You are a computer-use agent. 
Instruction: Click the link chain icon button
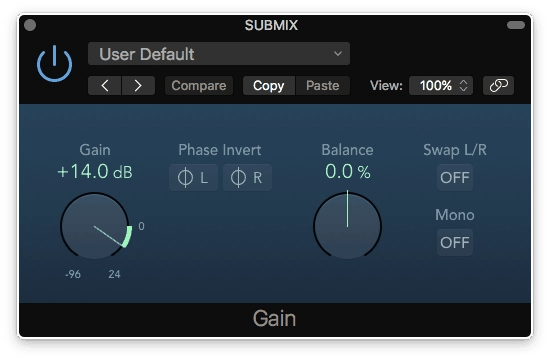tap(498, 85)
